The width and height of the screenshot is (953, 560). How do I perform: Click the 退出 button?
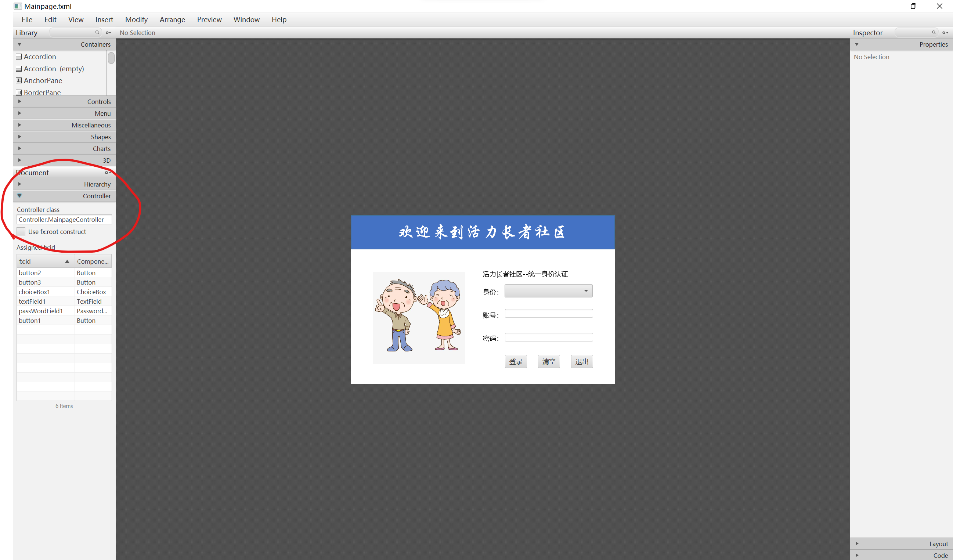click(x=582, y=361)
